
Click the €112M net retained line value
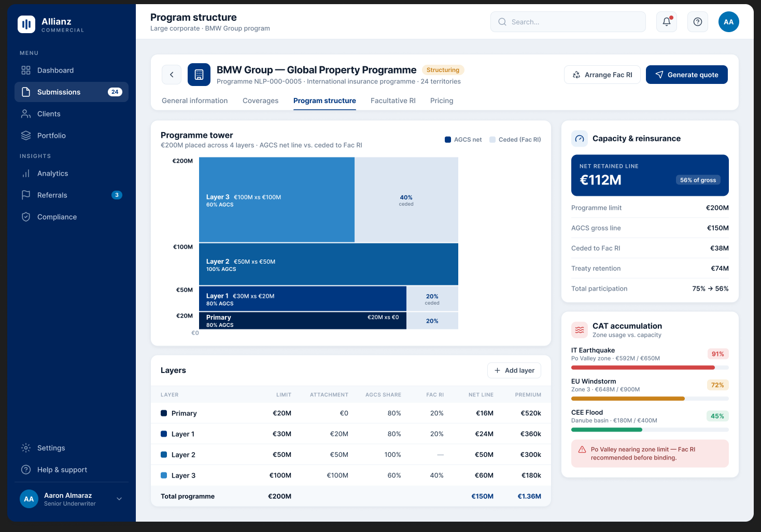pyautogui.click(x=600, y=180)
